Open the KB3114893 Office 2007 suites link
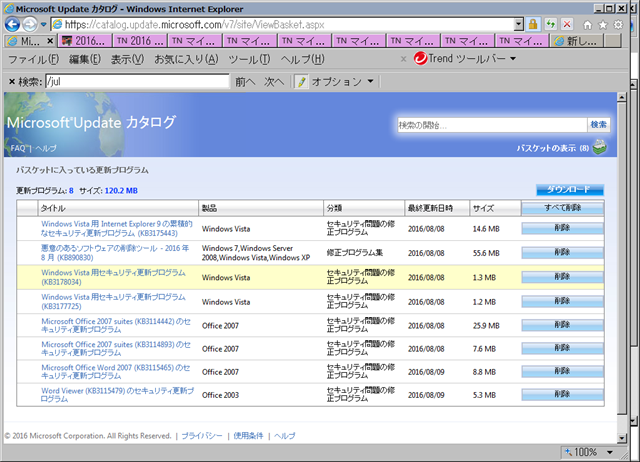 (x=116, y=349)
